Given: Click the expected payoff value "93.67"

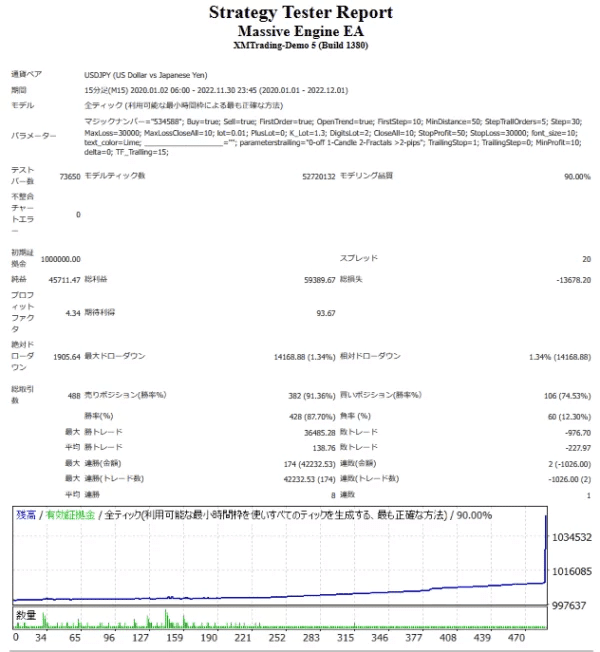Looking at the screenshot, I should click(x=326, y=313).
